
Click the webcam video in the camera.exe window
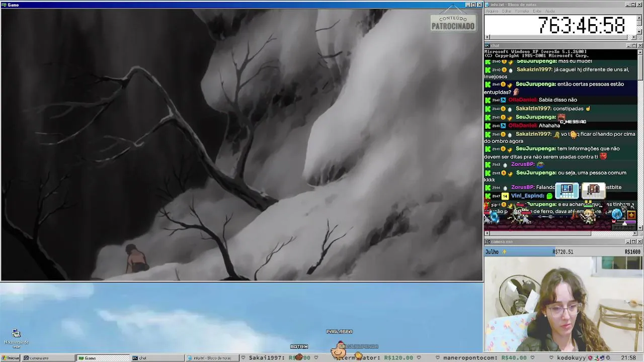coord(563,304)
